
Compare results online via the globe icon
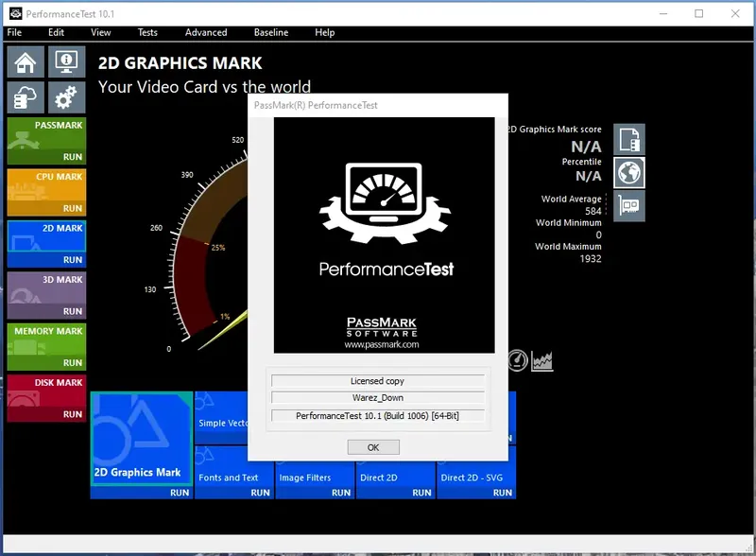pyautogui.click(x=628, y=172)
